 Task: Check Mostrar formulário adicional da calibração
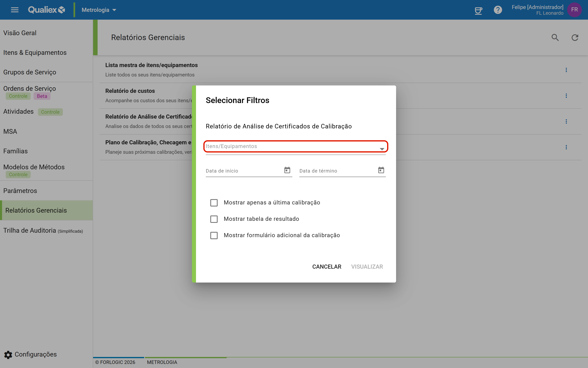(214, 235)
